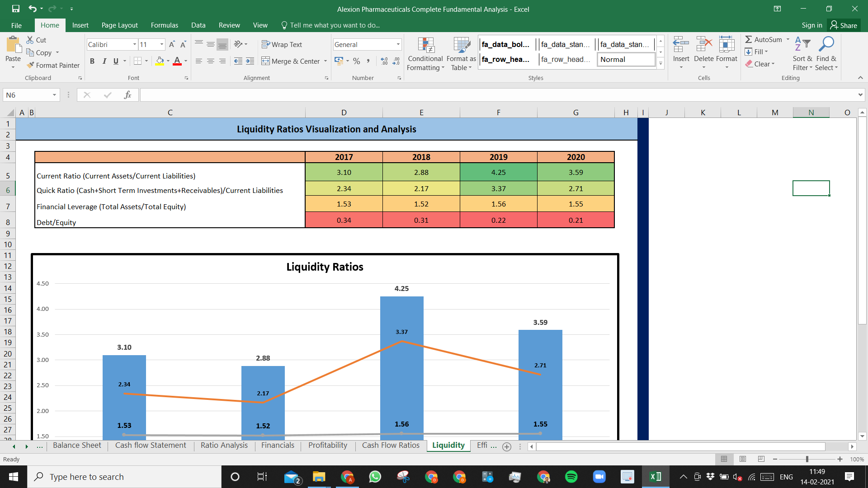The width and height of the screenshot is (868, 488).
Task: Open the Cash Flow Ratios sheet tab
Action: 391,445
